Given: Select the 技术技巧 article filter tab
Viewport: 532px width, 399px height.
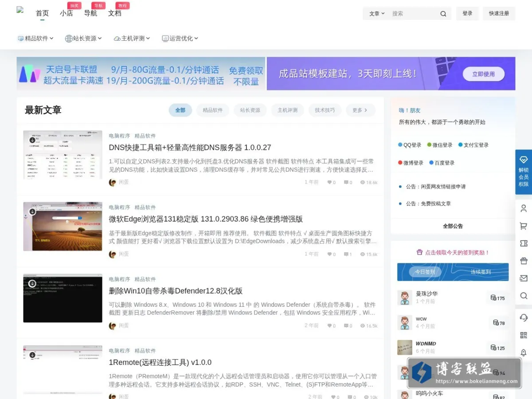Looking at the screenshot, I should click(325, 110).
